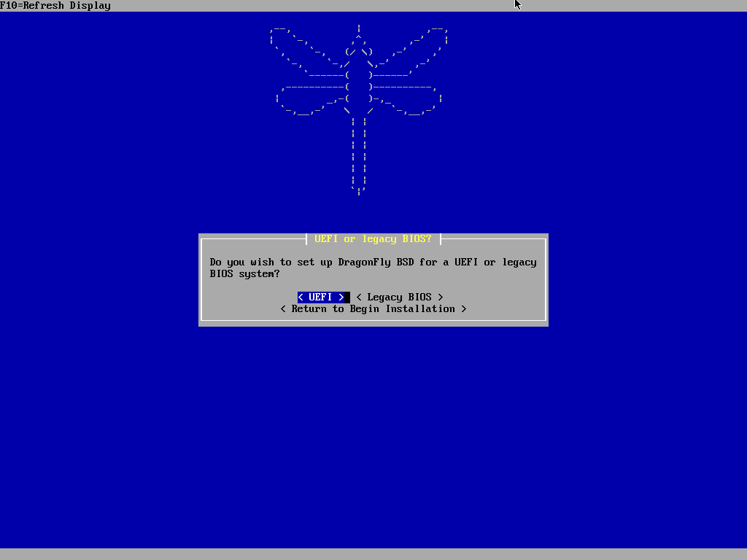747x560 pixels.
Task: Choose the Legacy BIOS option
Action: tap(399, 297)
